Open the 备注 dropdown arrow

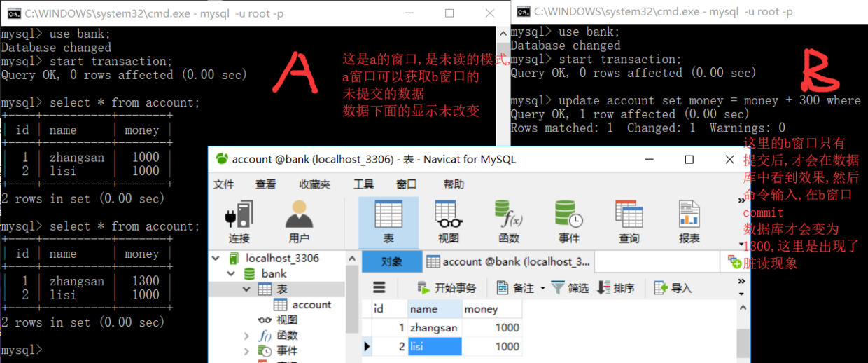click(x=542, y=288)
